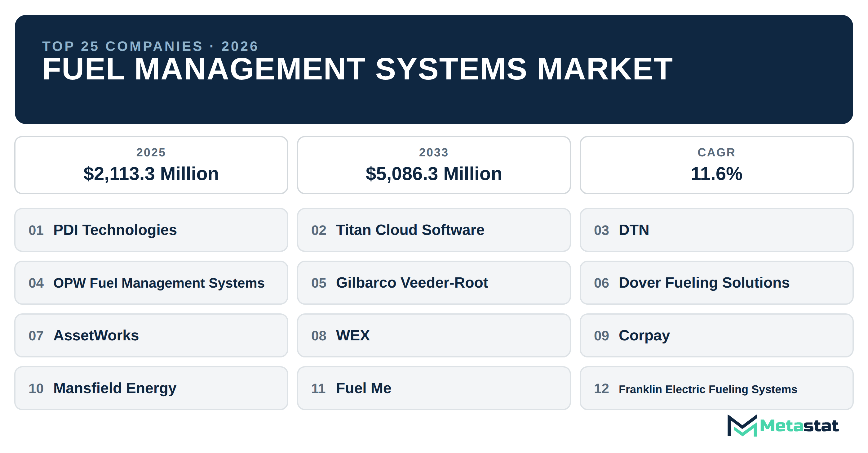The image size is (868, 453).
Task: Click Titan Cloud Software entry
Action: 434,230
